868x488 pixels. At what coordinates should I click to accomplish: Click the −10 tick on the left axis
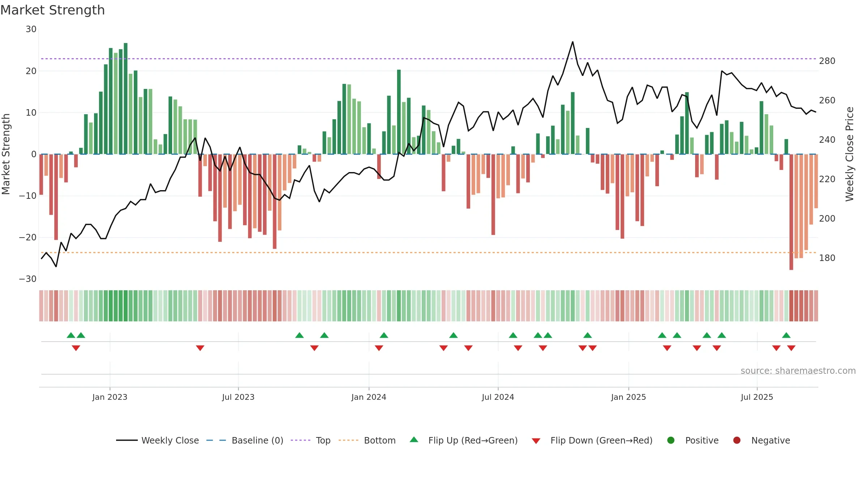click(x=28, y=196)
